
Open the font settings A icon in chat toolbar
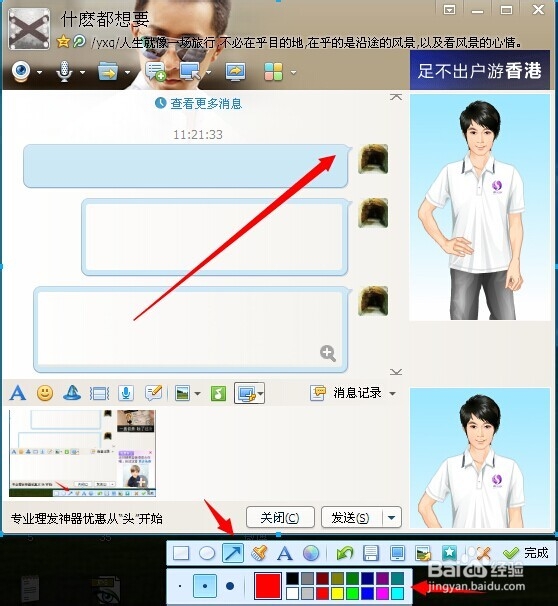[x=18, y=393]
